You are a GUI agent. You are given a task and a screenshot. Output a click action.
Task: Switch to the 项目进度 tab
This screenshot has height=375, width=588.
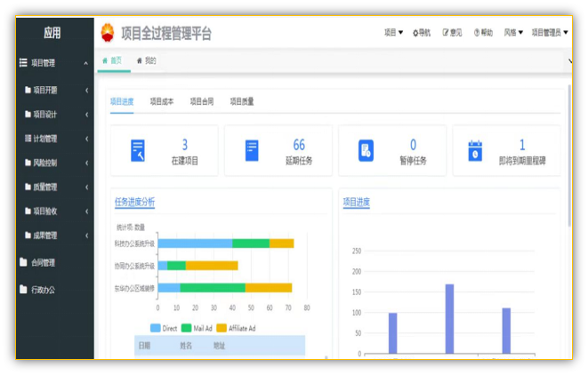click(x=122, y=101)
